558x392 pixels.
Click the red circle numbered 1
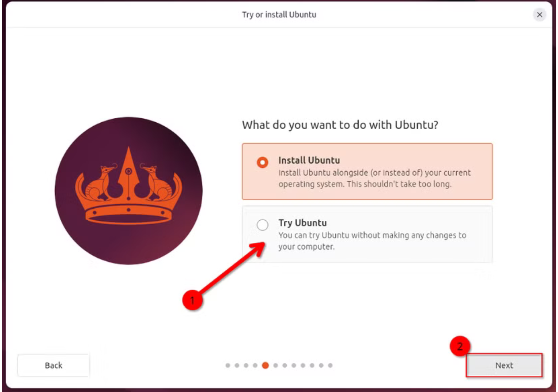[x=193, y=300]
